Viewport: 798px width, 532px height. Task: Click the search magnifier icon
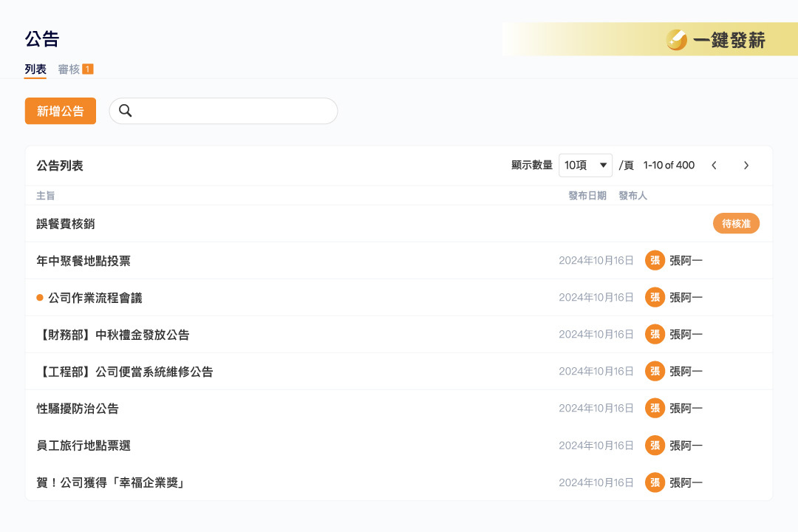coord(125,111)
